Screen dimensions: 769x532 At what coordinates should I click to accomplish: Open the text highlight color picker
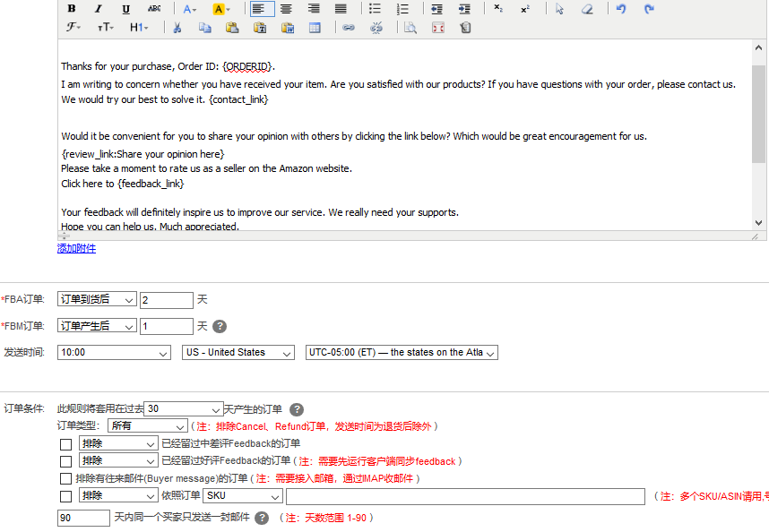pyautogui.click(x=221, y=9)
